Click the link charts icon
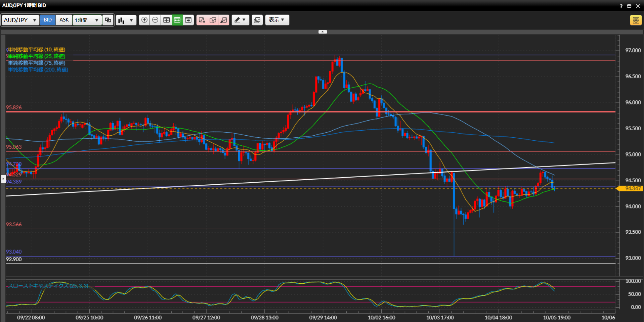The width and height of the screenshot is (644, 322). 108,20
